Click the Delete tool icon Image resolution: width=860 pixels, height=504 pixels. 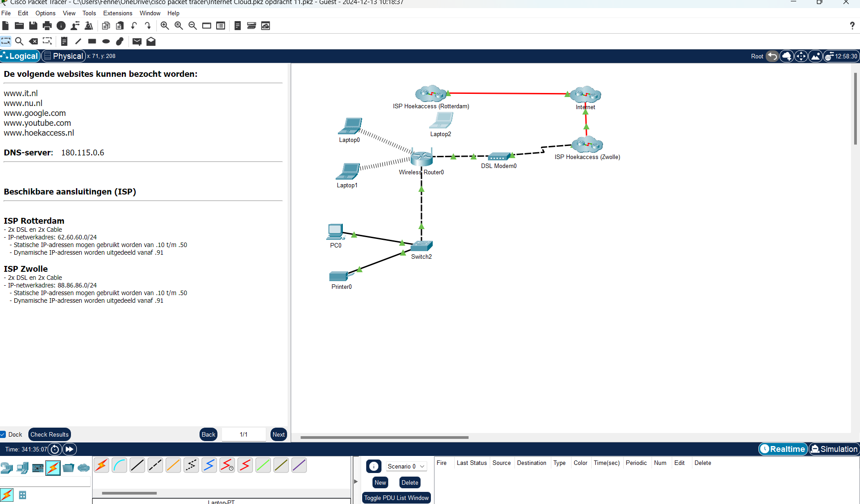tap(33, 41)
